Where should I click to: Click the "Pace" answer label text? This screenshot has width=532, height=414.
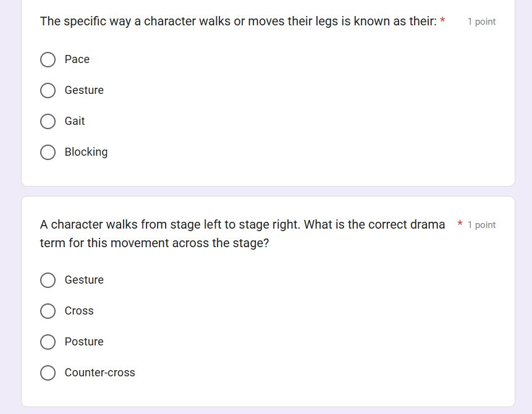tap(77, 59)
